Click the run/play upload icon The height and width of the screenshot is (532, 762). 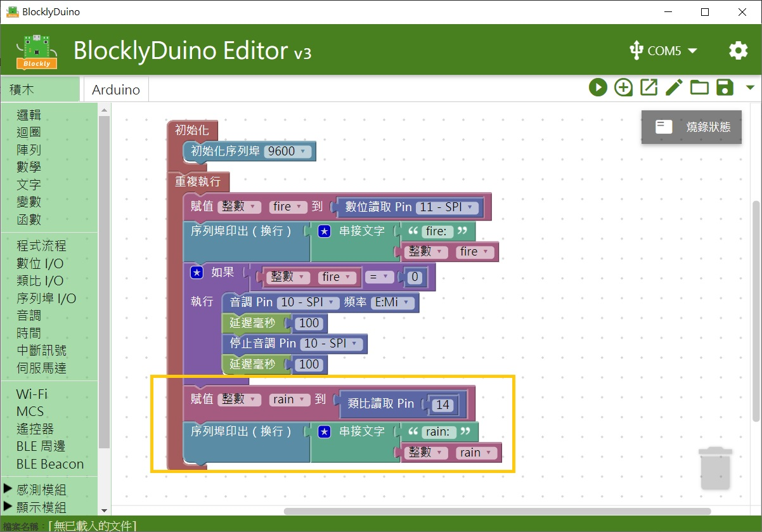[598, 88]
